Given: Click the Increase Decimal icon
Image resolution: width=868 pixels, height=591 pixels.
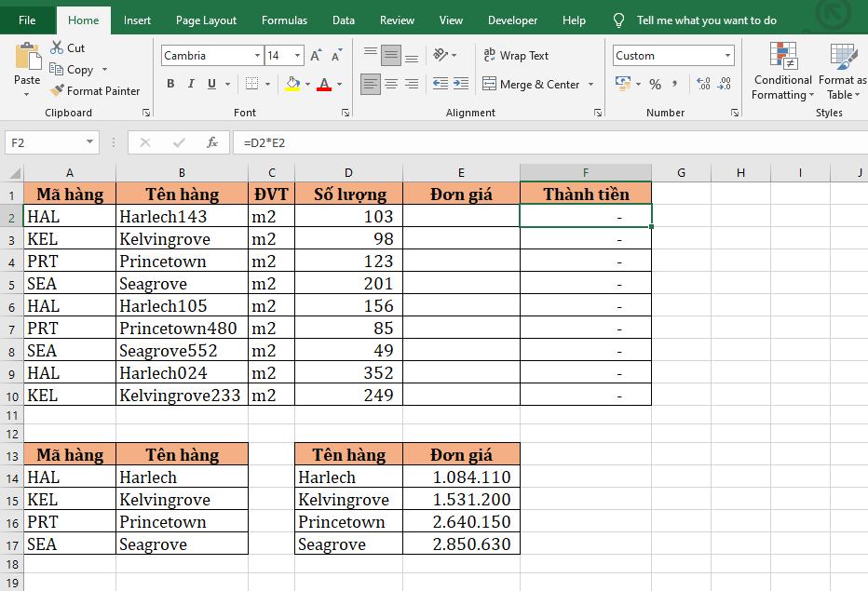Looking at the screenshot, I should 703,85.
